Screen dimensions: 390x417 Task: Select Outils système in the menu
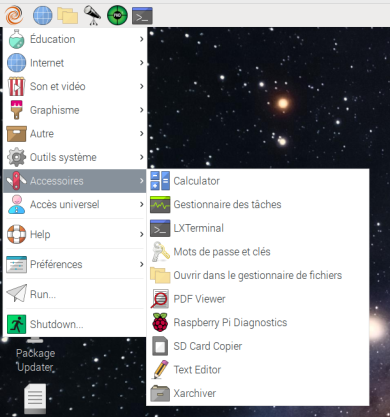[x=75, y=157]
